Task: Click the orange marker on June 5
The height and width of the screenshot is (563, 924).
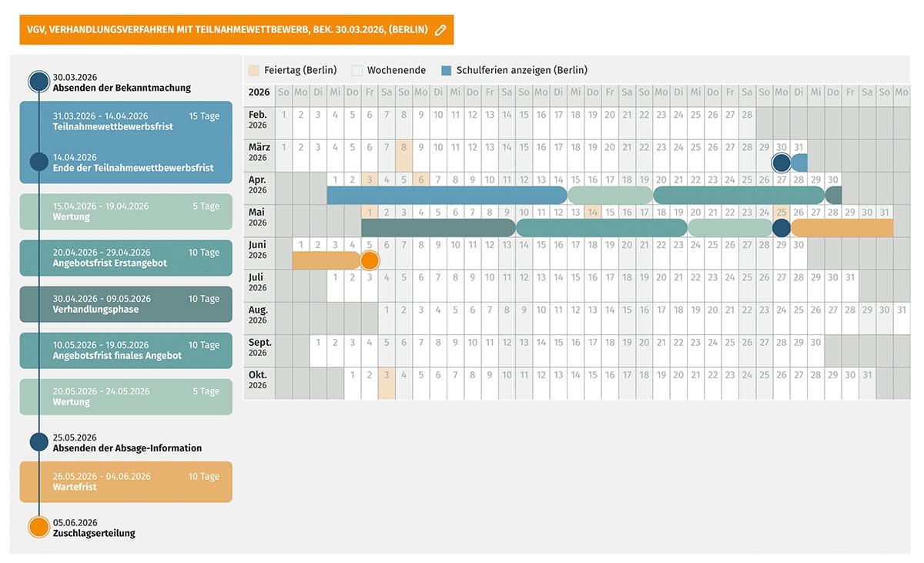Action: [x=370, y=260]
